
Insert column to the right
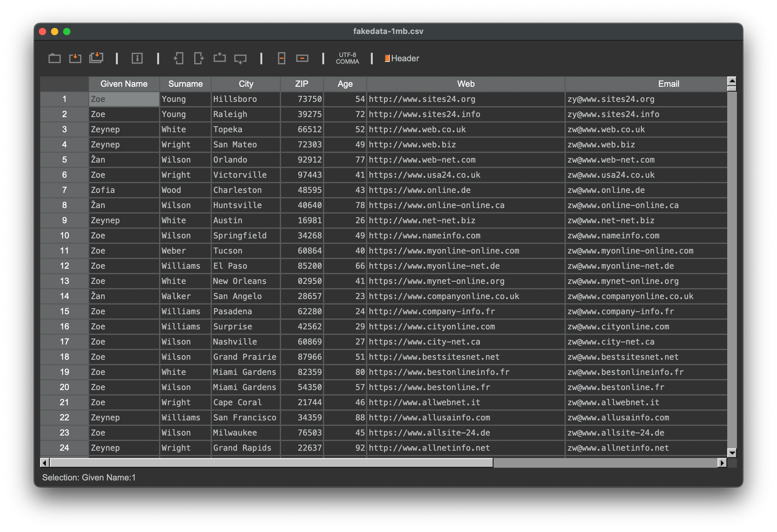coord(199,58)
